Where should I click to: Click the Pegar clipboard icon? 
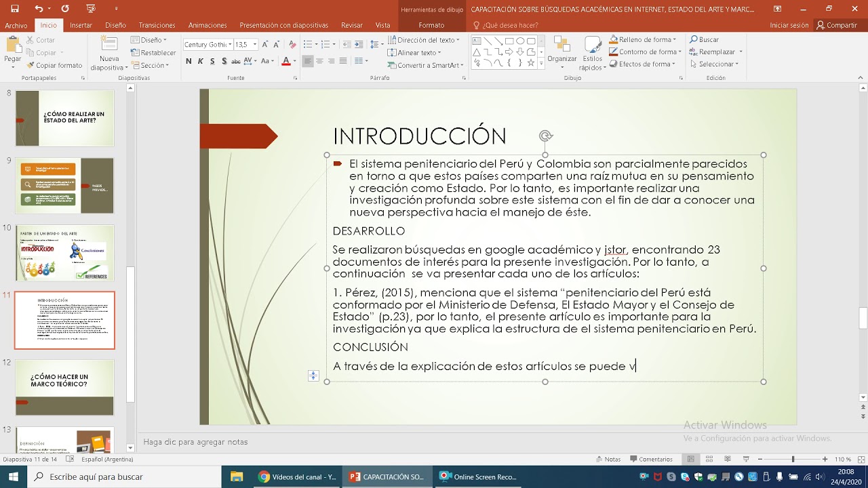(x=13, y=45)
